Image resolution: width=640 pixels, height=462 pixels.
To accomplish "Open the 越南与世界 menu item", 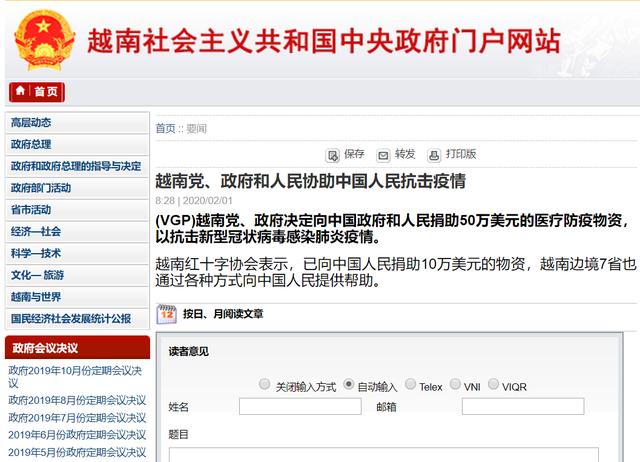I will click(77, 297).
